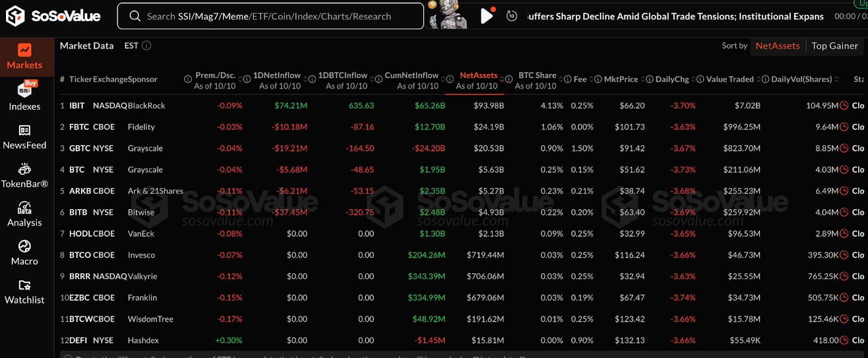Open the NewsFeed sidebar icon
The width and height of the screenshot is (868, 358).
(x=24, y=130)
